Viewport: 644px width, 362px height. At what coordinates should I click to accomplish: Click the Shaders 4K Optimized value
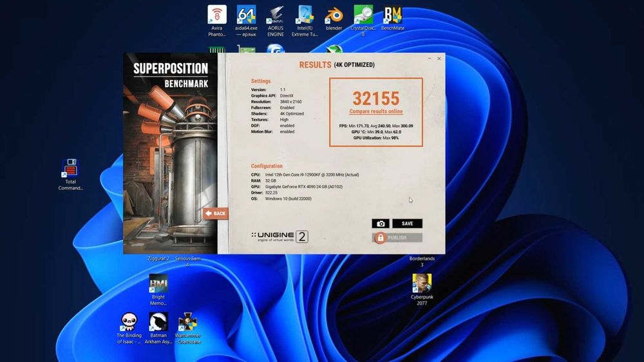[x=292, y=113]
